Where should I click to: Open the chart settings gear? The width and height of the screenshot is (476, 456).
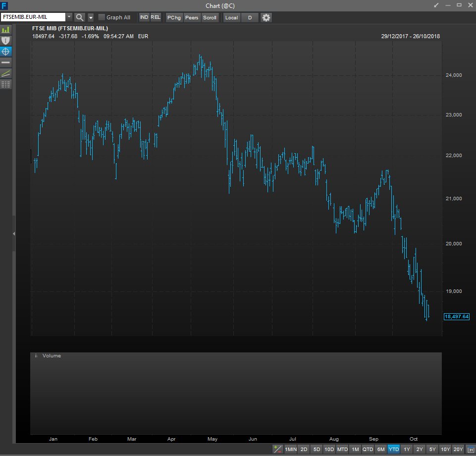point(266,18)
